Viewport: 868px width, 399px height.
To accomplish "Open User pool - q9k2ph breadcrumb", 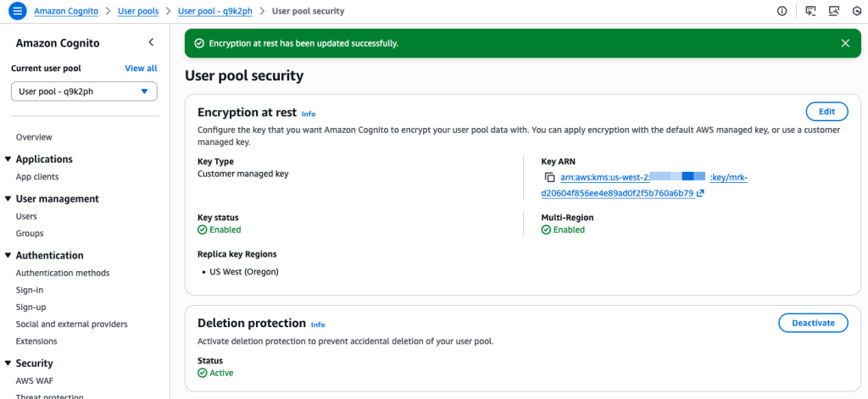I will point(214,11).
